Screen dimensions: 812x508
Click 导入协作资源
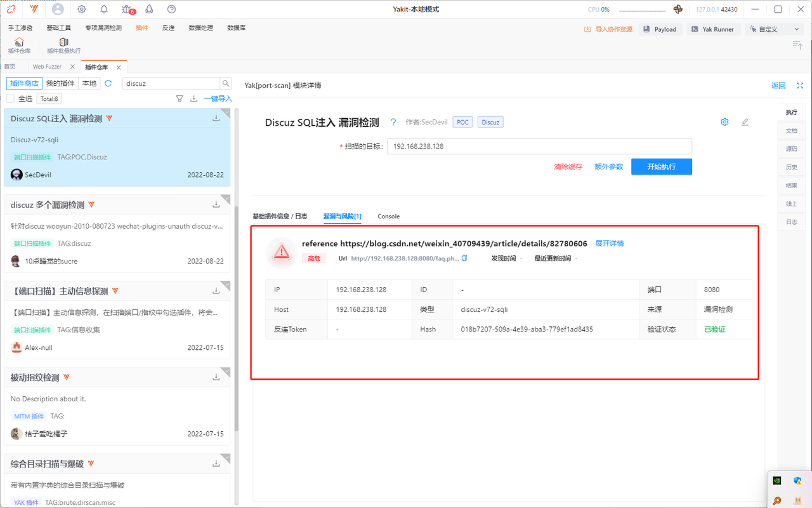click(608, 29)
